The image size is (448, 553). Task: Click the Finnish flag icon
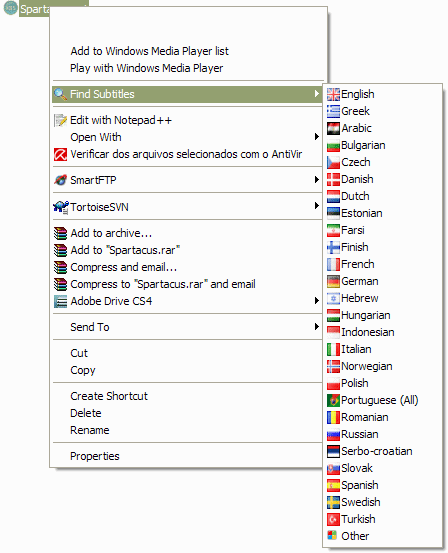333,247
